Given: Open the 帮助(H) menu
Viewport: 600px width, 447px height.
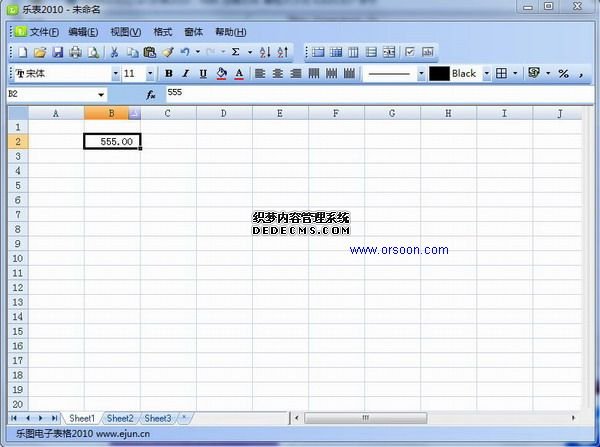Looking at the screenshot, I should point(230,32).
